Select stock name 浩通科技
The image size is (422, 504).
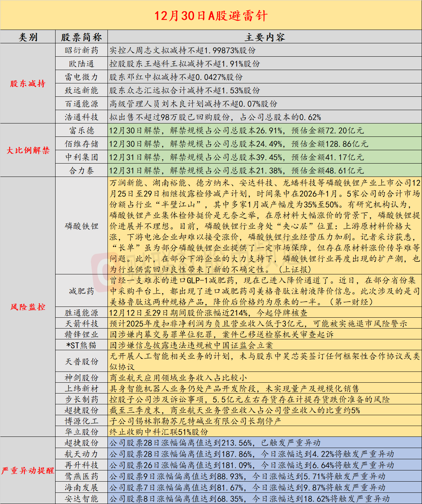point(82,117)
